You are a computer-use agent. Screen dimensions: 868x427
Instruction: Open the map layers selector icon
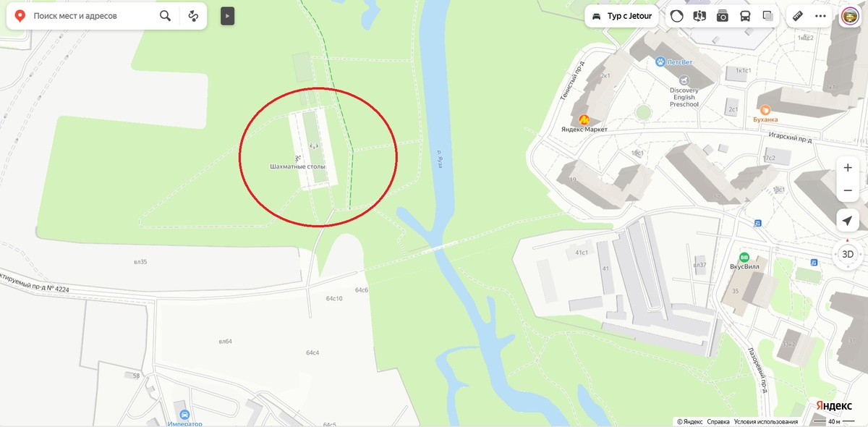coord(767,15)
